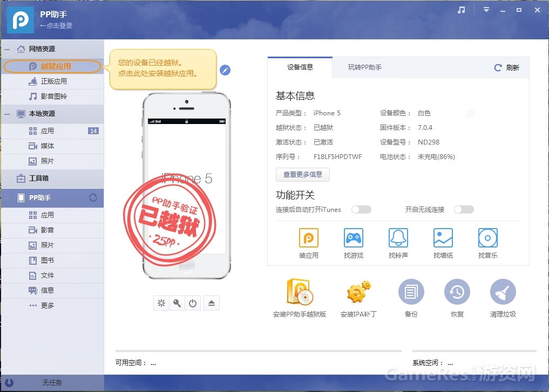Click the music note icon in title bar

[x=462, y=10]
